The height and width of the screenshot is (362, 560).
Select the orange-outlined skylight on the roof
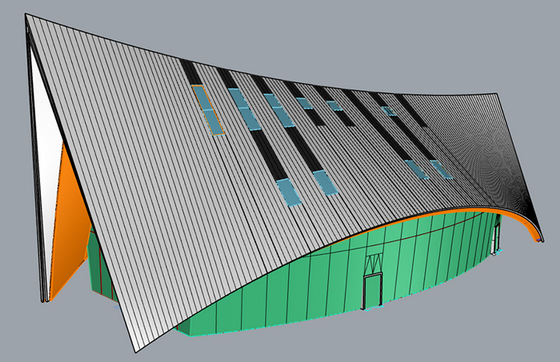coord(208,110)
